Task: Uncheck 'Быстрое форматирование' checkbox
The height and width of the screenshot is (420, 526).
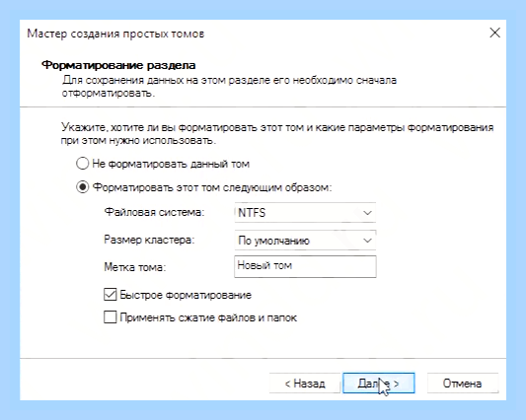Action: 110,295
